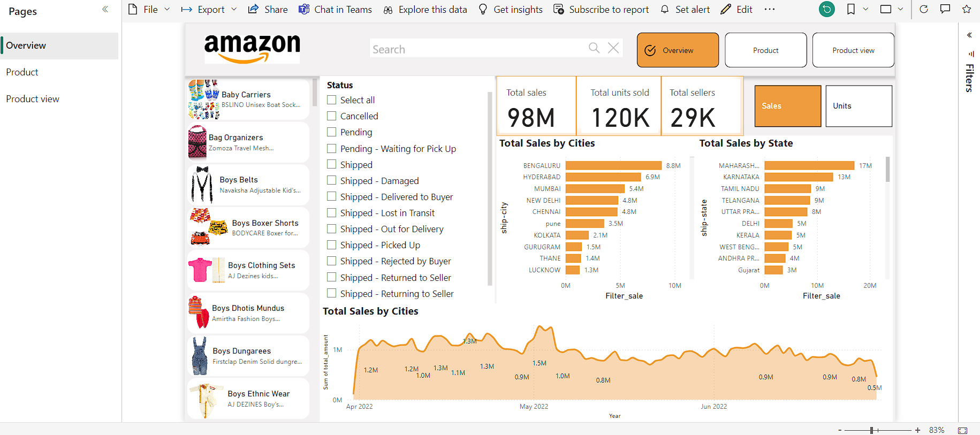980x435 pixels.
Task: Click the favorite star icon
Action: coord(967,9)
